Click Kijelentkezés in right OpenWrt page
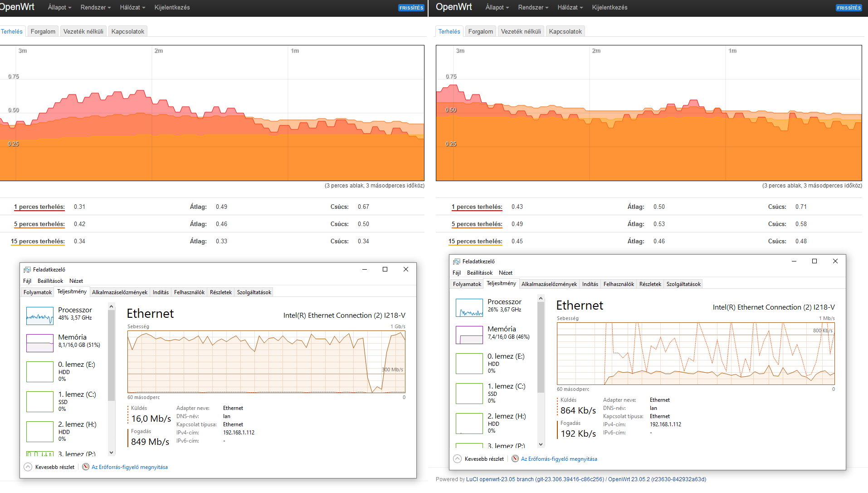 [610, 7]
